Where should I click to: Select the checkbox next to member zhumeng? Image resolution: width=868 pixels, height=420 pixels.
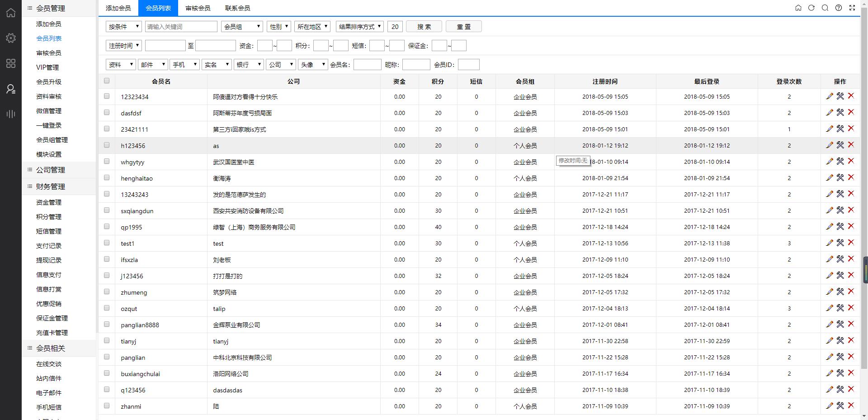[x=107, y=291]
